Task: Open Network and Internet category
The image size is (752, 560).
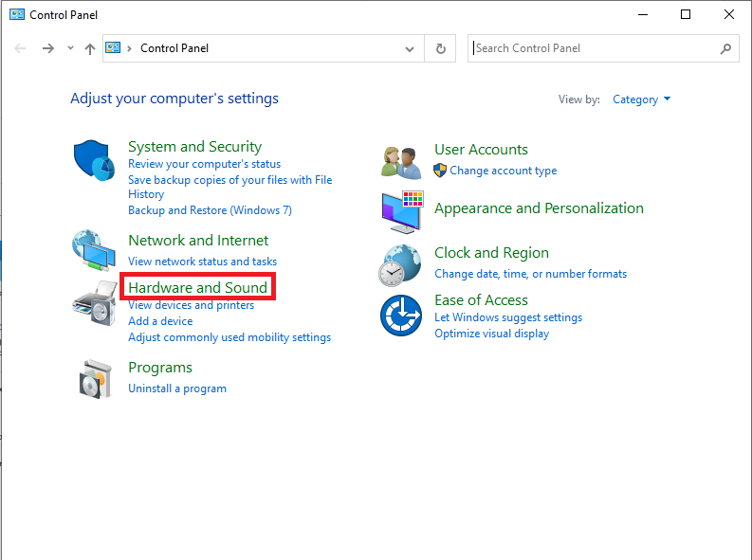Action: (x=198, y=241)
